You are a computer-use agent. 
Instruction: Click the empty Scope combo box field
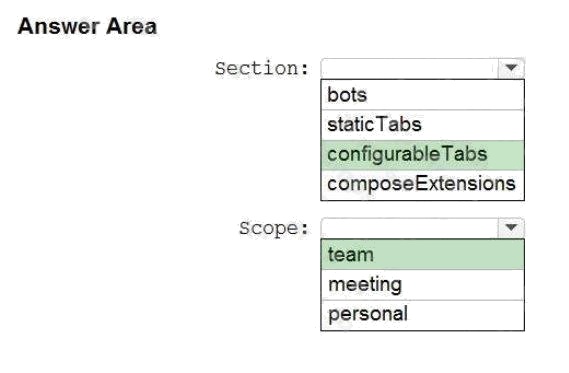tap(422, 228)
